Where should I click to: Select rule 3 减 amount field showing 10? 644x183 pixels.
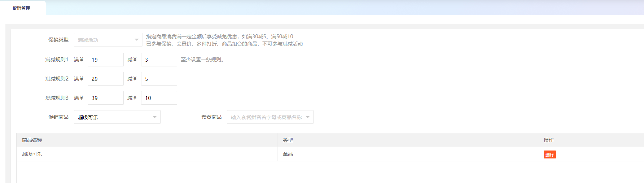[159, 98]
